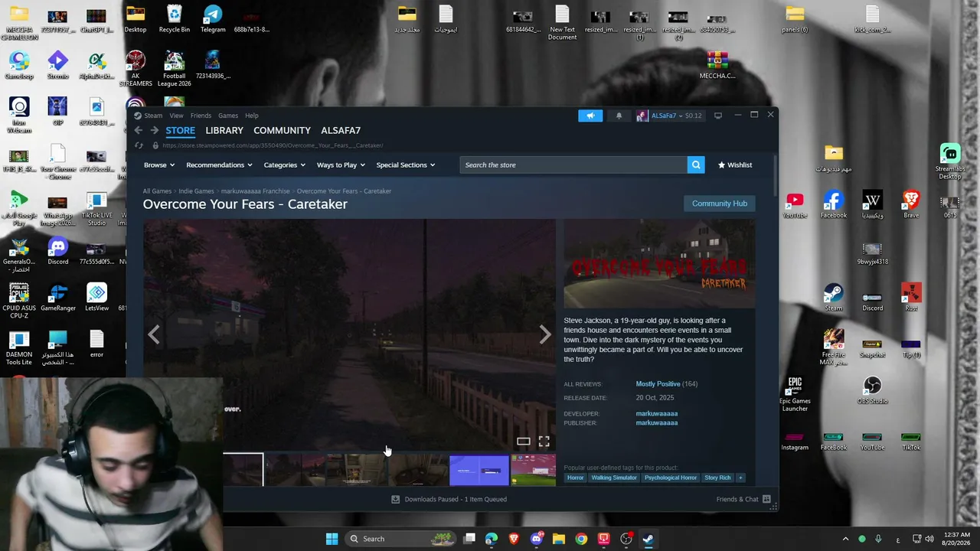Open Epic Games Launcher shortcut

point(795,393)
